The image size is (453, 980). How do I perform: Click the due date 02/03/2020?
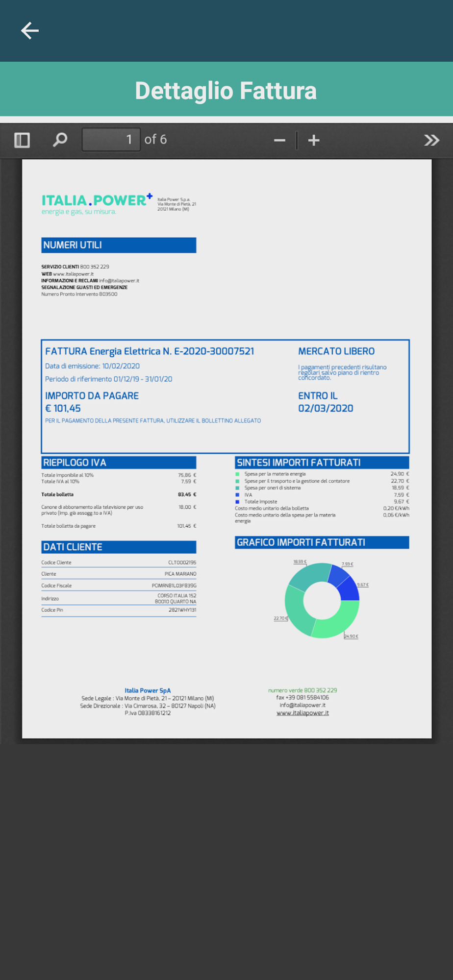pos(326,408)
